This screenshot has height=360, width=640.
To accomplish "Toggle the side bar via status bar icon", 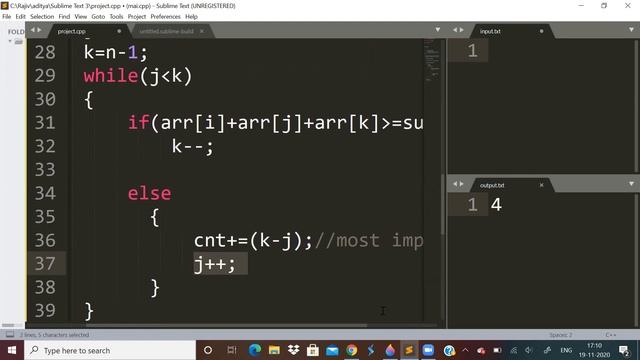I will [9, 335].
